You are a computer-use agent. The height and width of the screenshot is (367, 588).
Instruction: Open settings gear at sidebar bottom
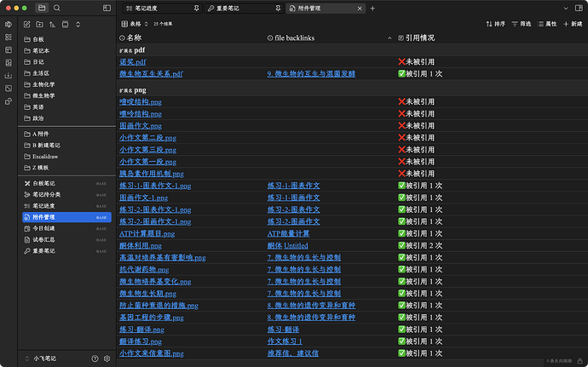(107, 358)
